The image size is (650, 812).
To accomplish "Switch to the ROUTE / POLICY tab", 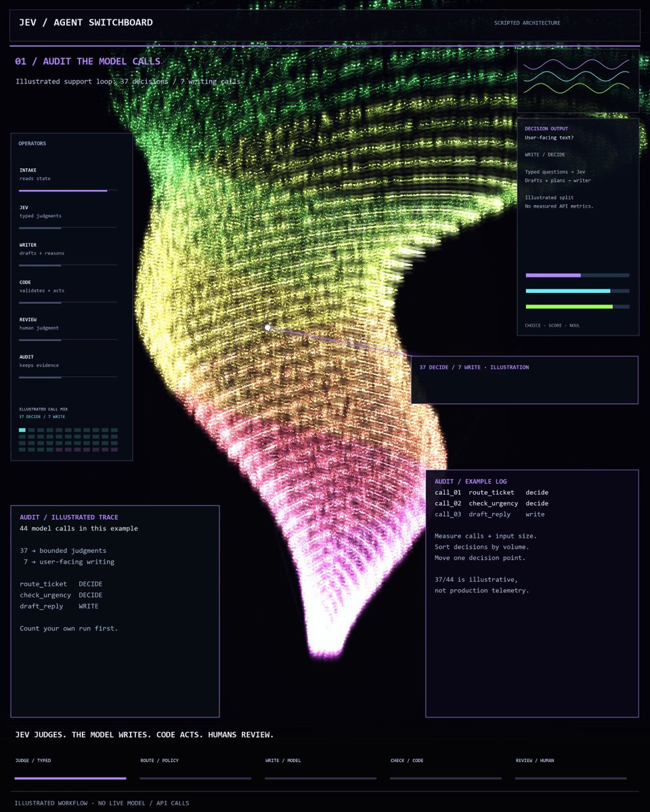I will [x=196, y=768].
